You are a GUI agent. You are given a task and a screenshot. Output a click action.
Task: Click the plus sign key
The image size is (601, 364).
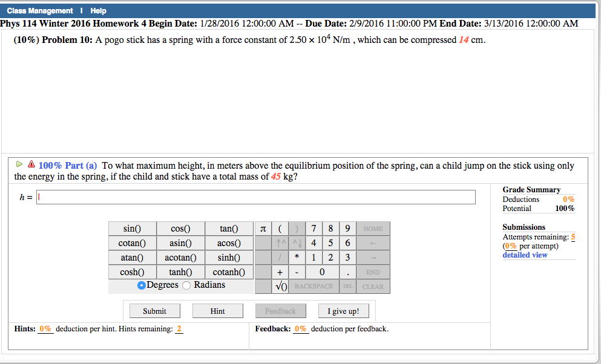280,272
